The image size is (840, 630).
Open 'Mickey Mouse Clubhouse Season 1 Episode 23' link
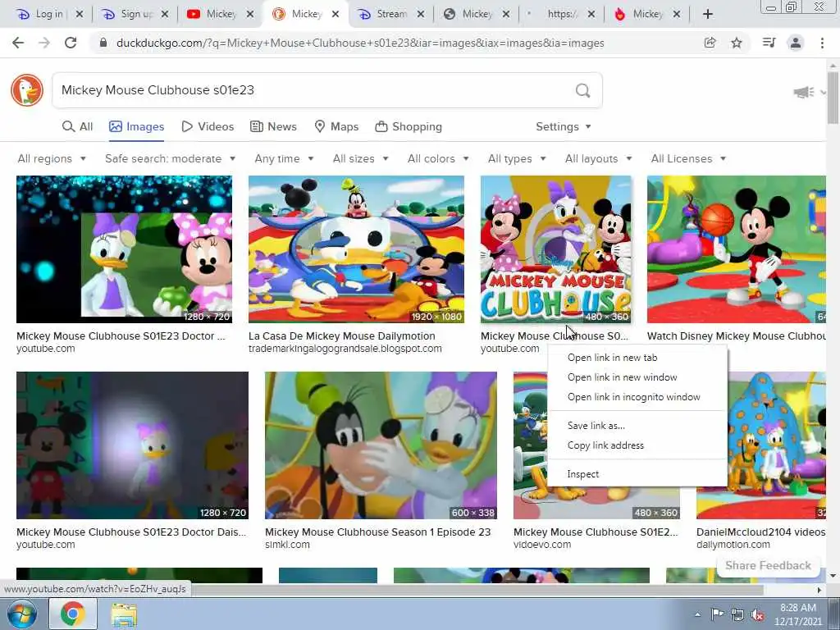(377, 532)
